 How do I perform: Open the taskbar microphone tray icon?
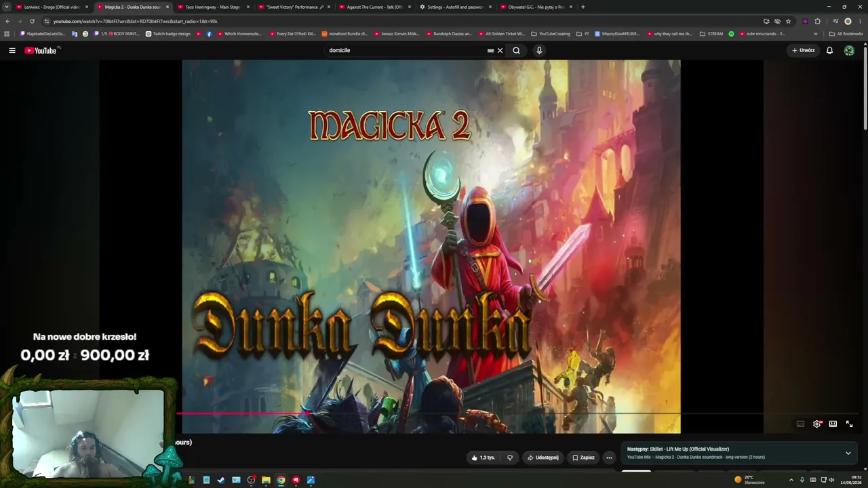[x=802, y=480]
